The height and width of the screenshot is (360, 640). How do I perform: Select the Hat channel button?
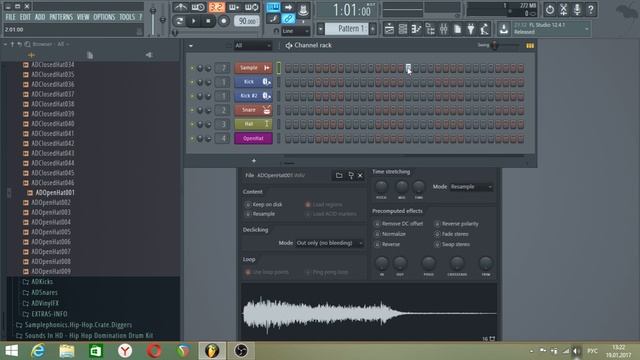253,124
